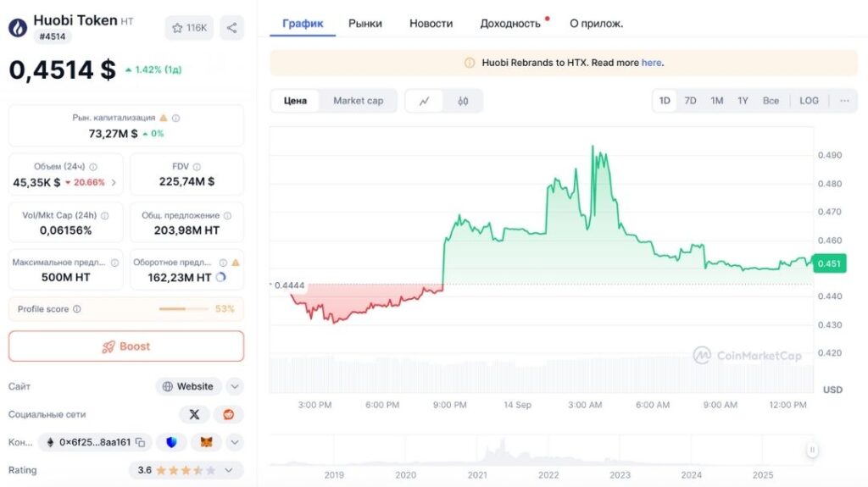The image size is (868, 487).
Task: Switch to the candlestick chart icon
Action: pos(463,101)
